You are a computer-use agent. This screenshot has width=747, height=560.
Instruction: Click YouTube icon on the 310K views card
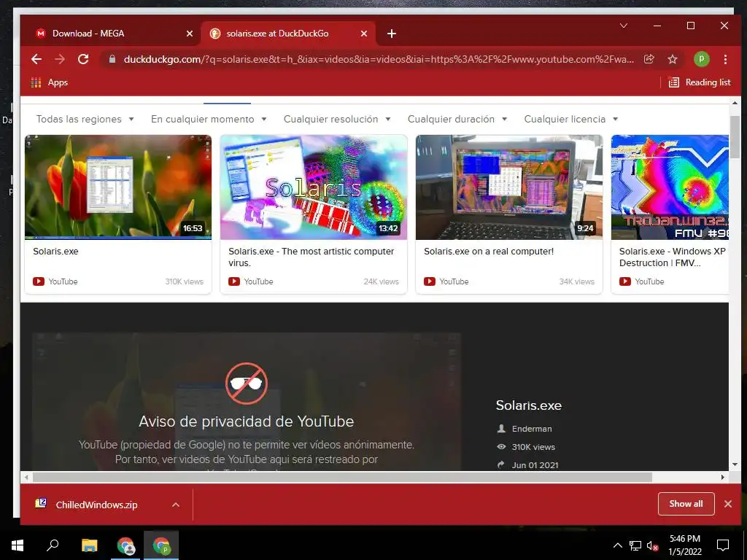pyautogui.click(x=39, y=281)
